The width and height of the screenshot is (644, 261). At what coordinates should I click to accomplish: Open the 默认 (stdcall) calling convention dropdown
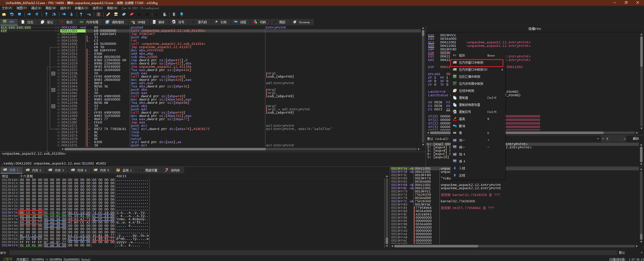(598, 139)
